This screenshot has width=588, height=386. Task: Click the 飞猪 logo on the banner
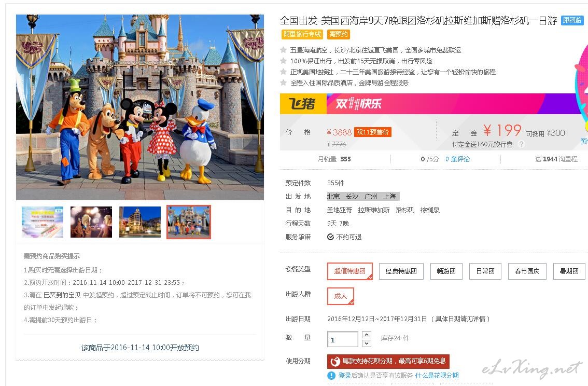pos(303,104)
